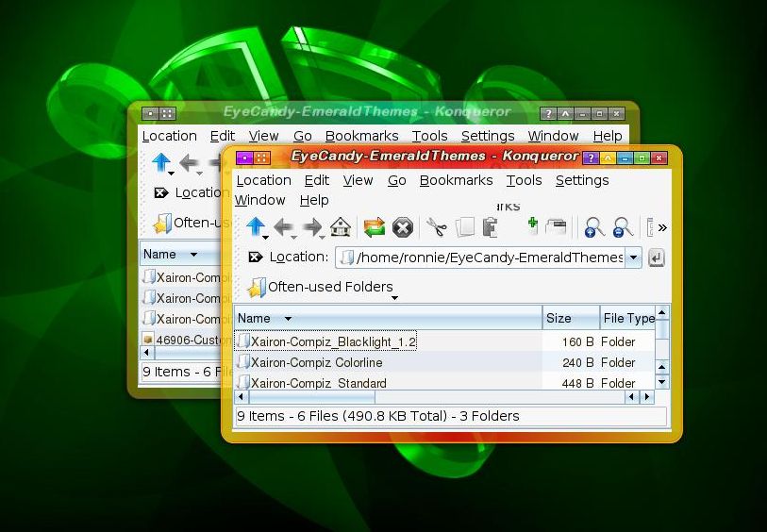The width and height of the screenshot is (767, 532).
Task: Cut selection with the scissors icon
Action: click(x=437, y=227)
